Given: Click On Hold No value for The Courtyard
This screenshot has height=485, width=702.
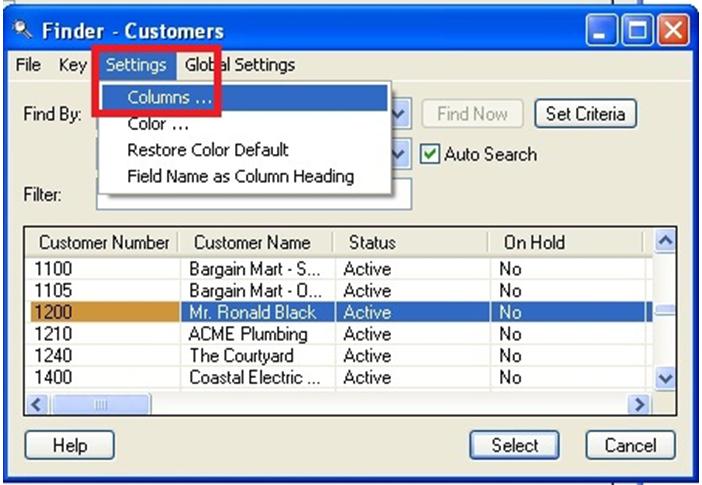Looking at the screenshot, I should [x=568, y=356].
